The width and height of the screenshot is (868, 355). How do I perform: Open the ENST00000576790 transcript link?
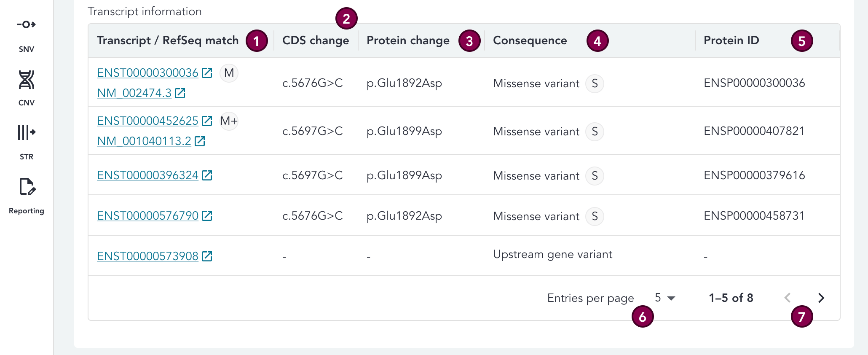pos(147,216)
